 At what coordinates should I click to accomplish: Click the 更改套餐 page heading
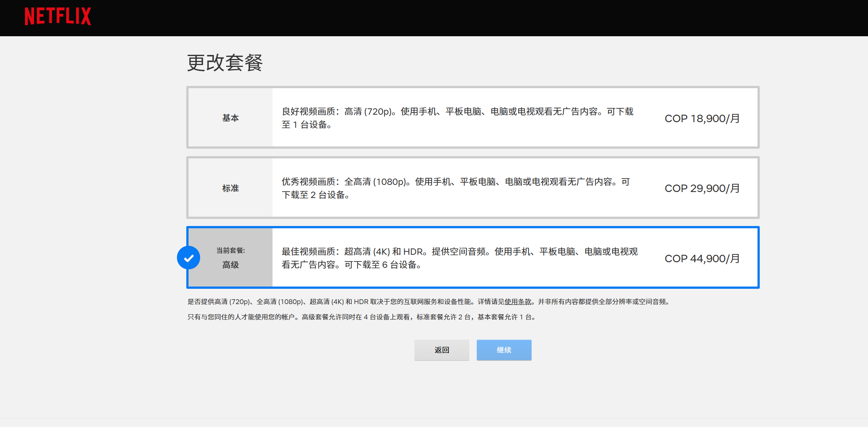pyautogui.click(x=225, y=63)
